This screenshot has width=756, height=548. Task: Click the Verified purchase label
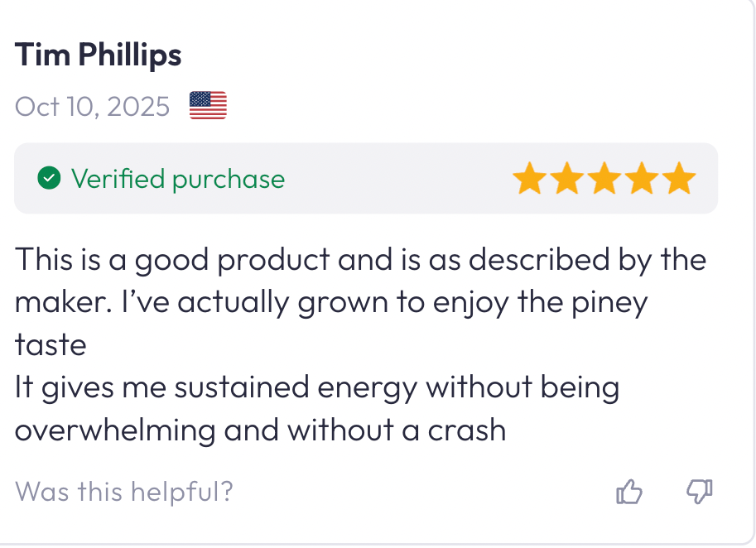click(x=177, y=179)
